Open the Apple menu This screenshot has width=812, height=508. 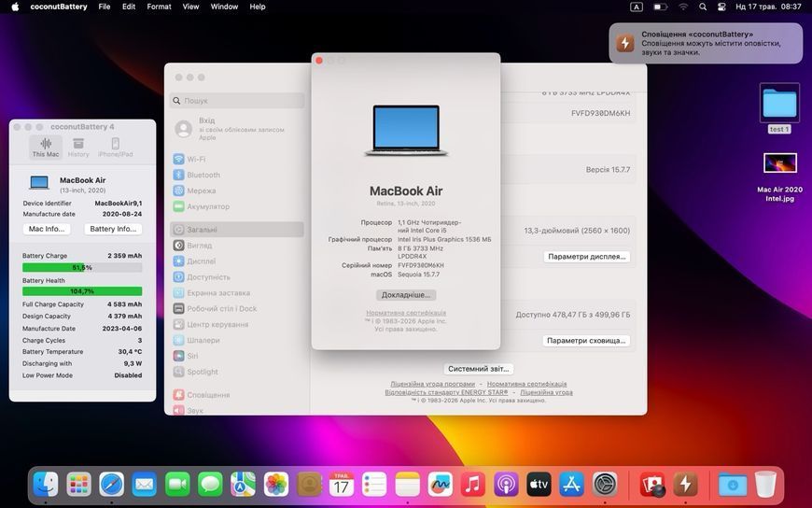15,7
